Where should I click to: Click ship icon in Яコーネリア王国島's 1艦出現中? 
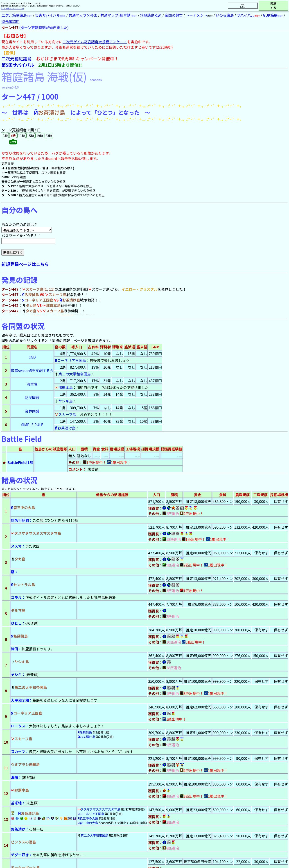pyautogui.click(x=164, y=719)
